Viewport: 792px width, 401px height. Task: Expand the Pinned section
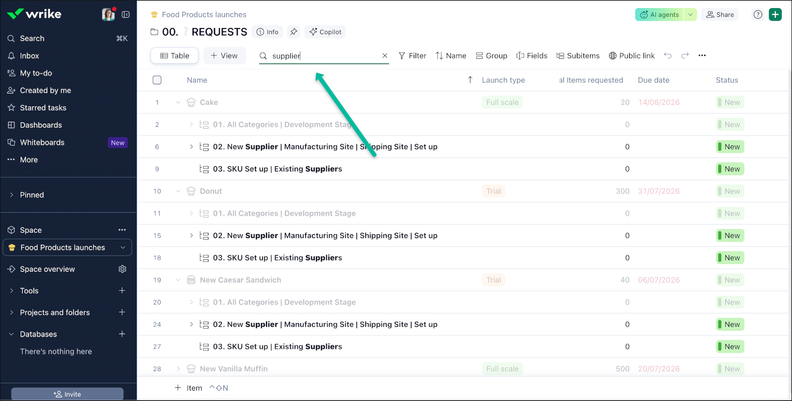click(x=11, y=195)
